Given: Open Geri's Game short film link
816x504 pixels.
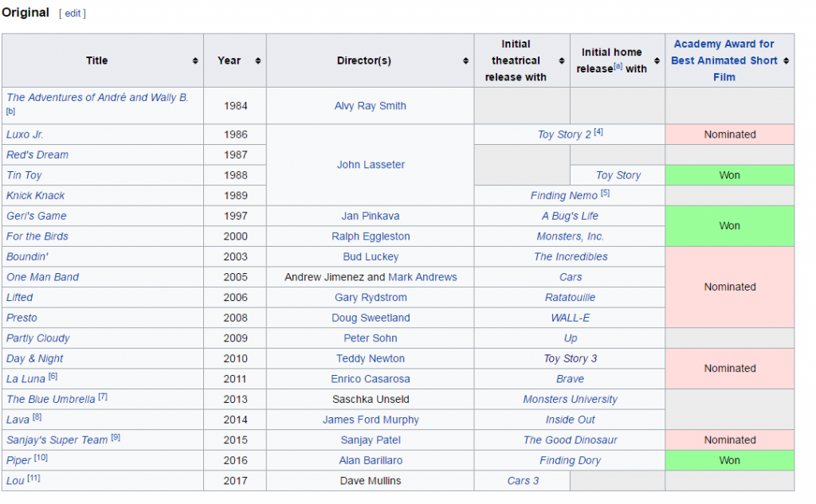Looking at the screenshot, I should [37, 216].
